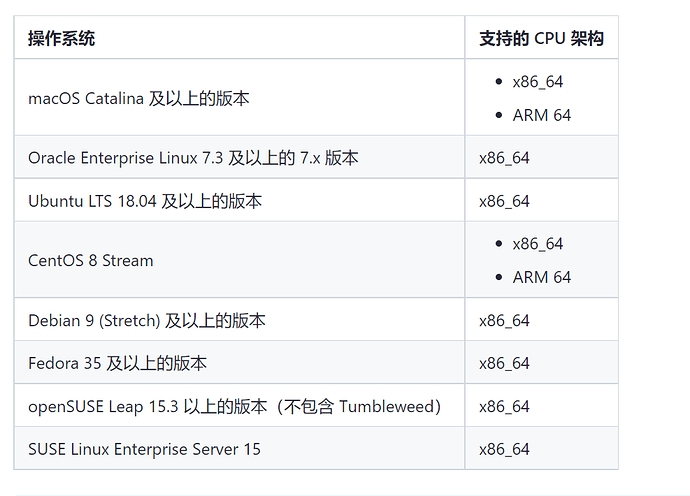690x496 pixels.
Task: Select the CentOS 8 Stream cell
Action: click(91, 260)
